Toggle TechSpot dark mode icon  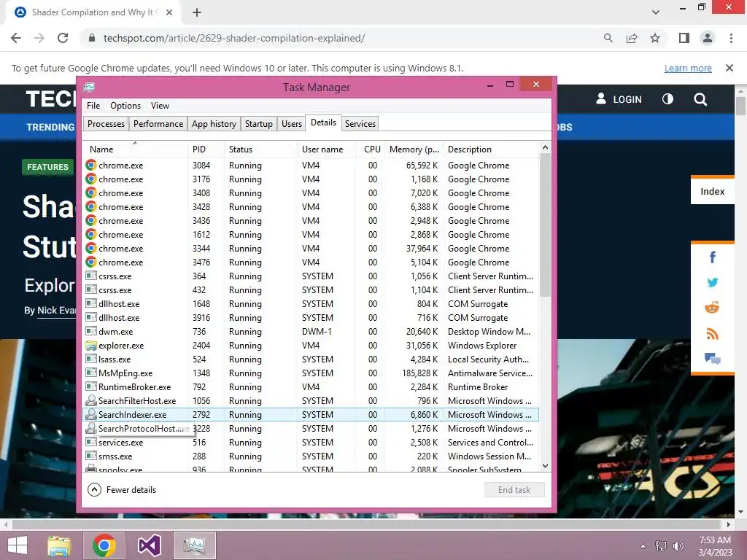tap(667, 99)
